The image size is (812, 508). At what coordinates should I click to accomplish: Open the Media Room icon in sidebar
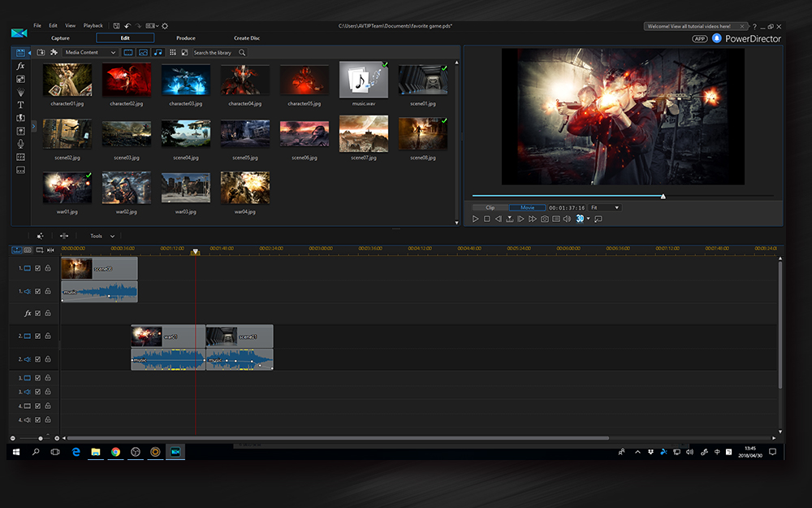(x=20, y=53)
